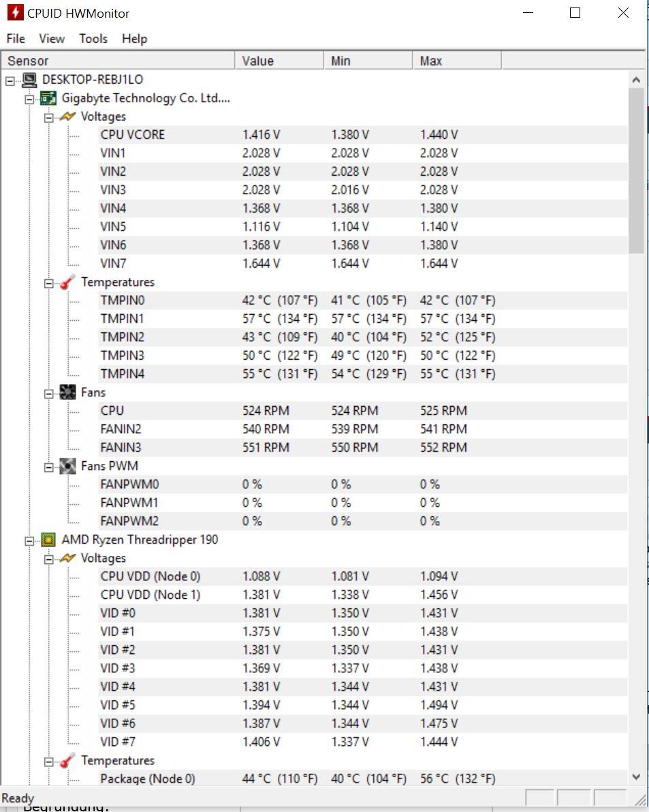649x812 pixels.
Task: Open the File menu
Action: coord(16,39)
